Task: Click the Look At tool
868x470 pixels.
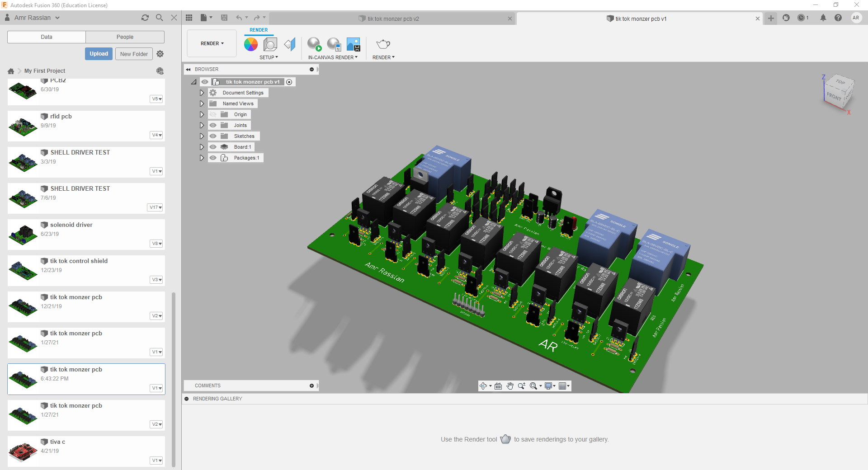Action: click(x=498, y=386)
